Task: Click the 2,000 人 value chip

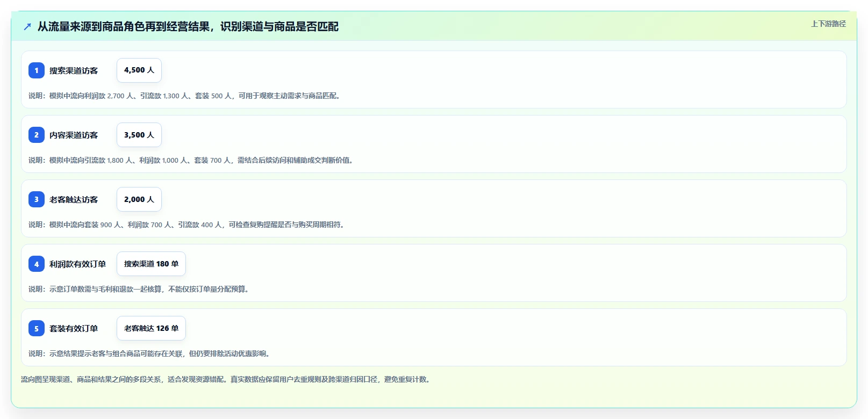Action: coord(139,199)
